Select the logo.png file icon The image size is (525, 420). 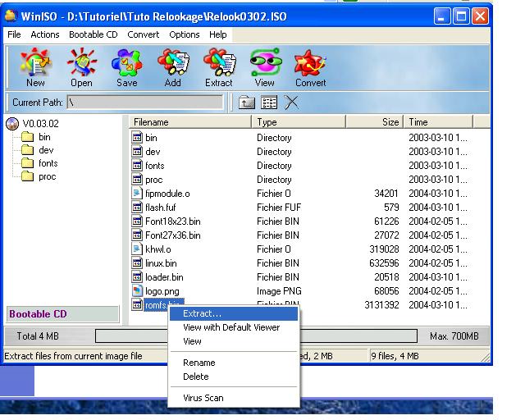point(137,291)
